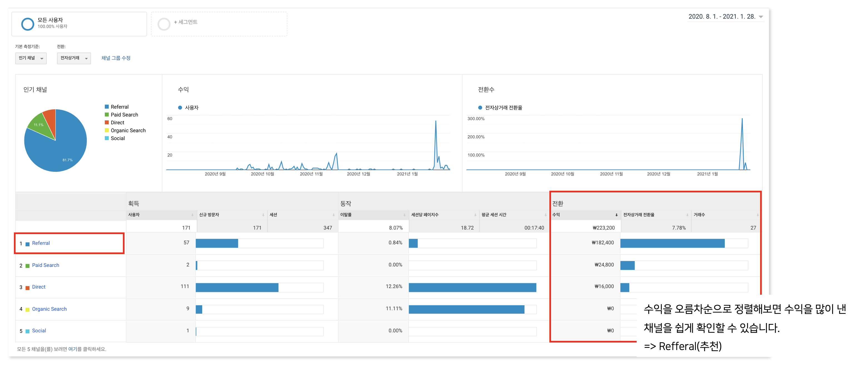Click the blue 모든 사용자 segment circle
This screenshot has height=367, width=868.
[x=27, y=24]
